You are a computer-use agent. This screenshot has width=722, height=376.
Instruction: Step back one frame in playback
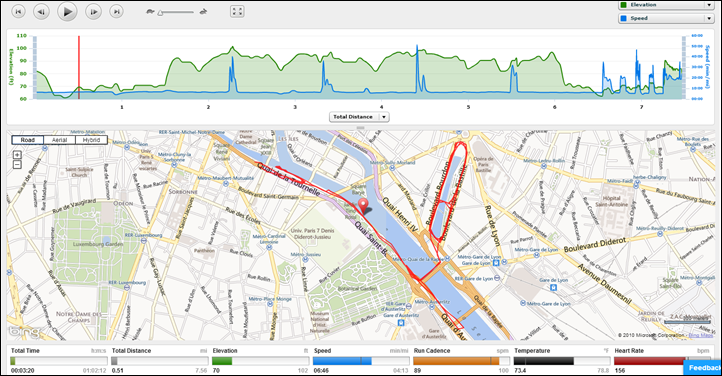coord(41,12)
